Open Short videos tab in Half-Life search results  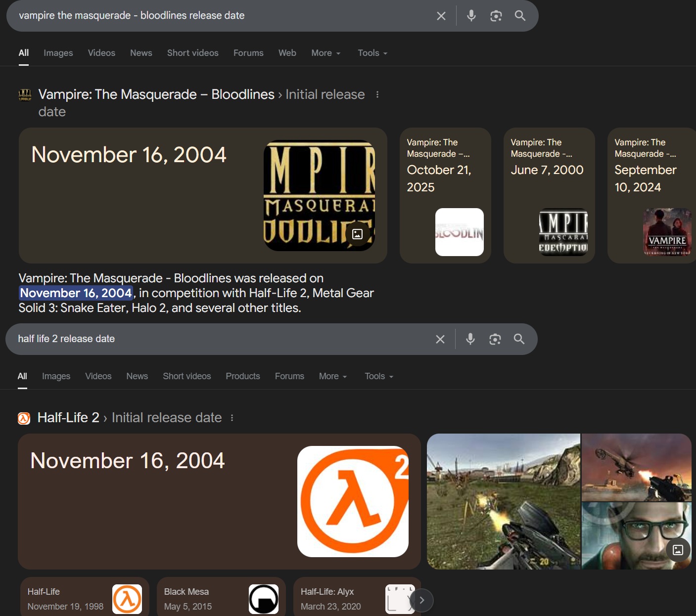click(187, 376)
